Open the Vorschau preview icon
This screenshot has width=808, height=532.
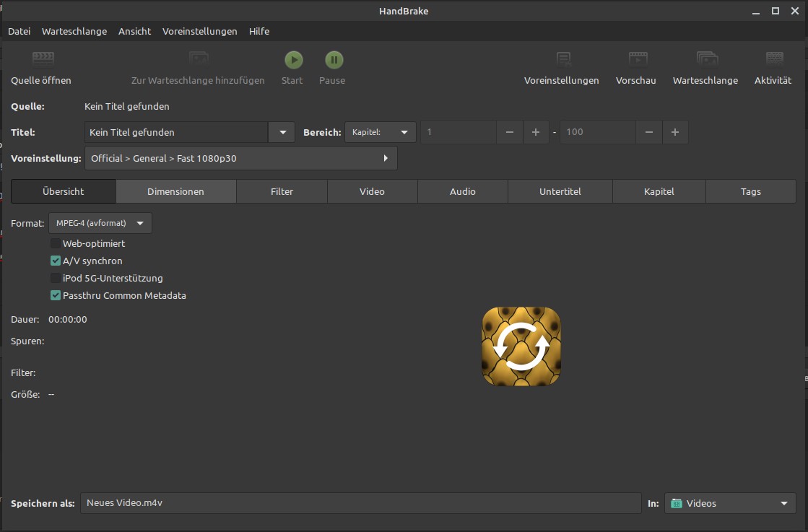click(638, 59)
